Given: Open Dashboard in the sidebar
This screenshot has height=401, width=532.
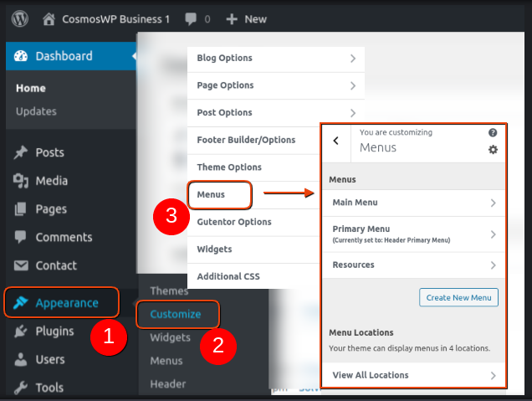Looking at the screenshot, I should click(x=71, y=56).
